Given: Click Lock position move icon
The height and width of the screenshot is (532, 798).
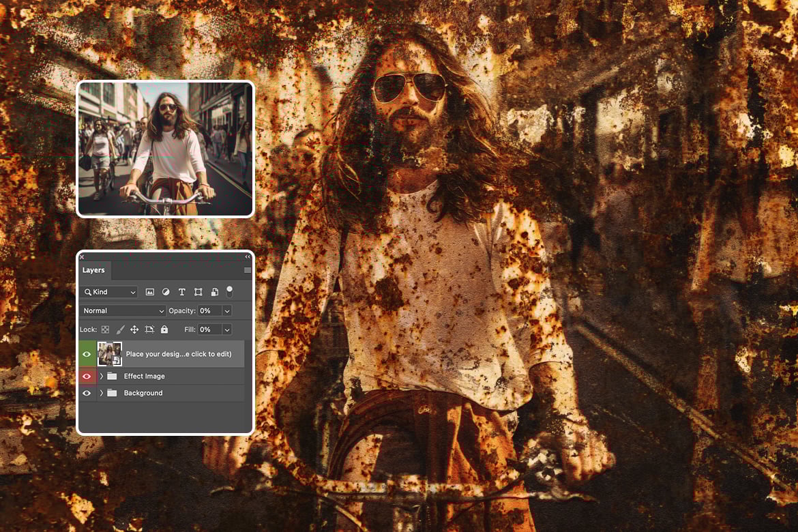Looking at the screenshot, I should [x=134, y=329].
